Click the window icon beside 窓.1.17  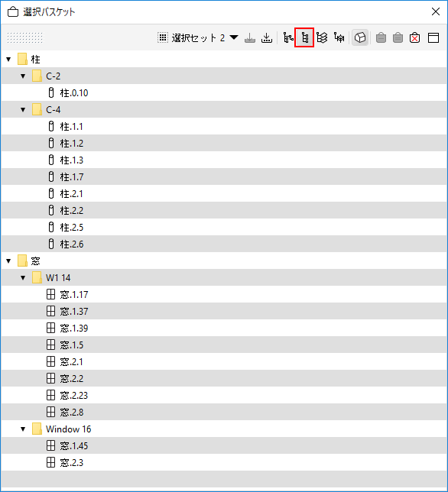coord(51,294)
